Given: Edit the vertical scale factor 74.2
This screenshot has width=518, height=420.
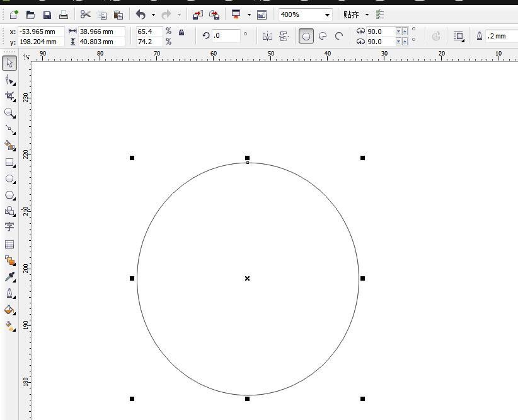Looking at the screenshot, I should tap(149, 42).
